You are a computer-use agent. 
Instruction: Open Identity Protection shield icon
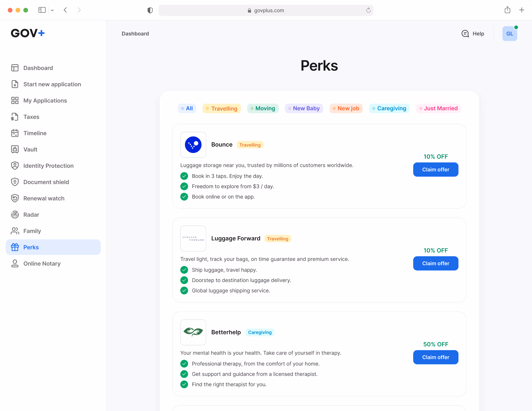[15, 166]
